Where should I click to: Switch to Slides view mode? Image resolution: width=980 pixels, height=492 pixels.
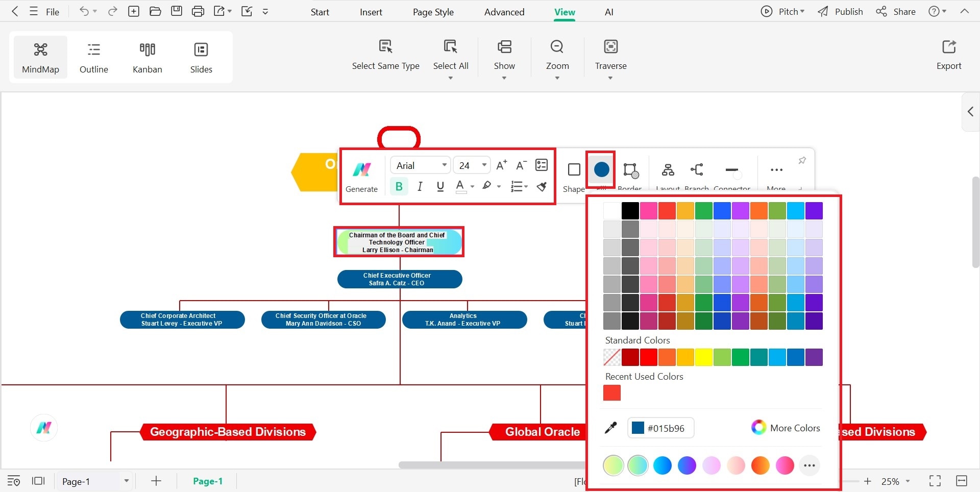201,58
